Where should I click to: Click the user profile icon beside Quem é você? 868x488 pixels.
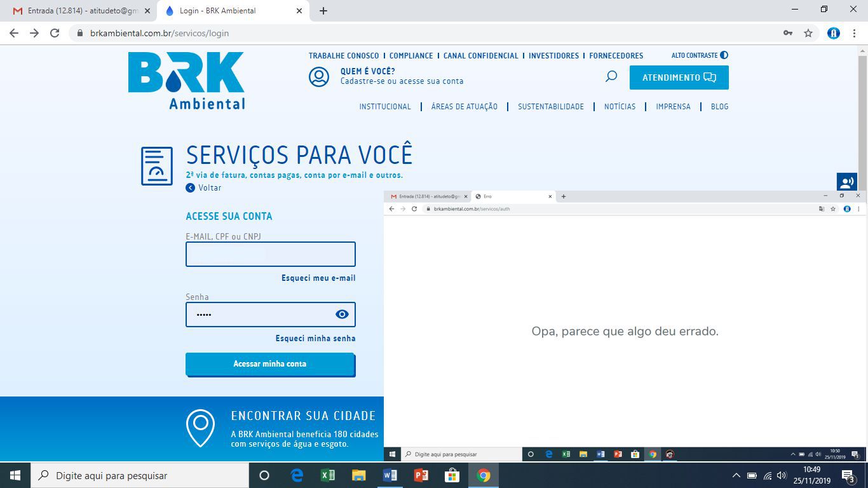pos(319,77)
